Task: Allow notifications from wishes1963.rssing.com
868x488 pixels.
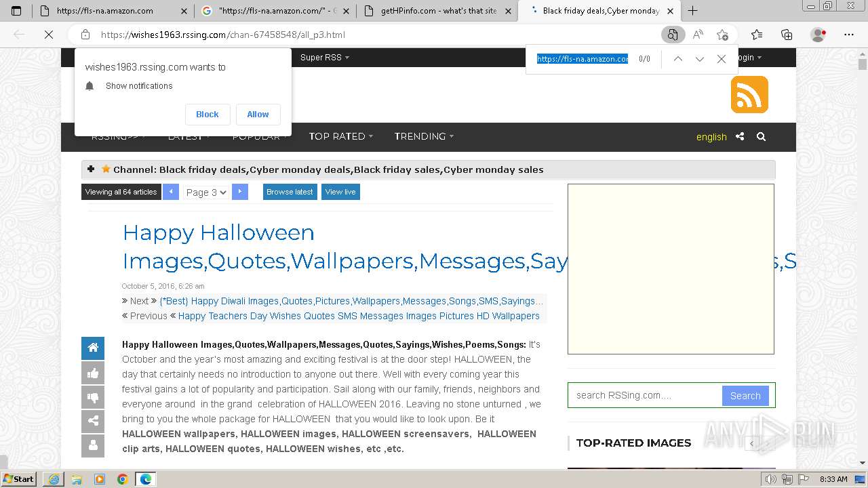Action: coord(258,115)
